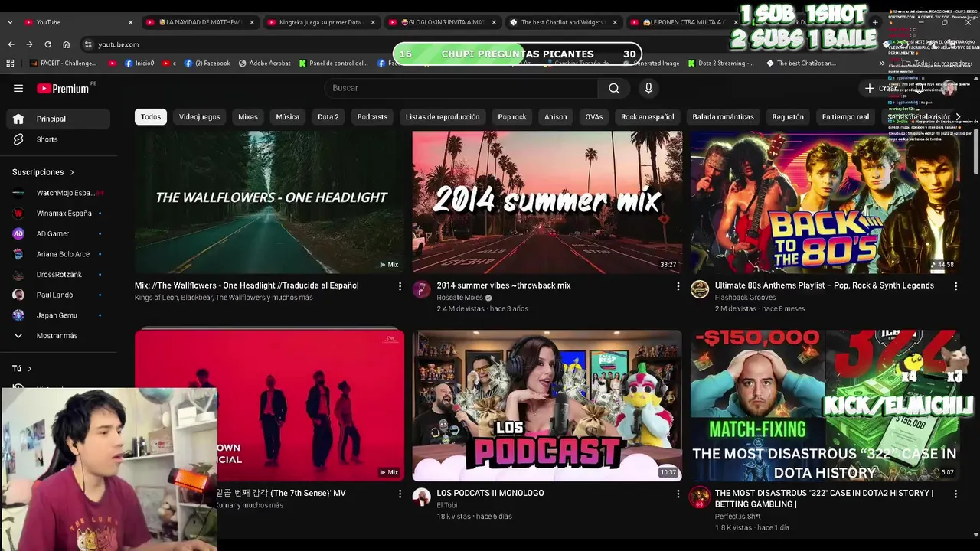Open the FACEIT Challenge bookmark
The image size is (980, 551).
click(64, 64)
